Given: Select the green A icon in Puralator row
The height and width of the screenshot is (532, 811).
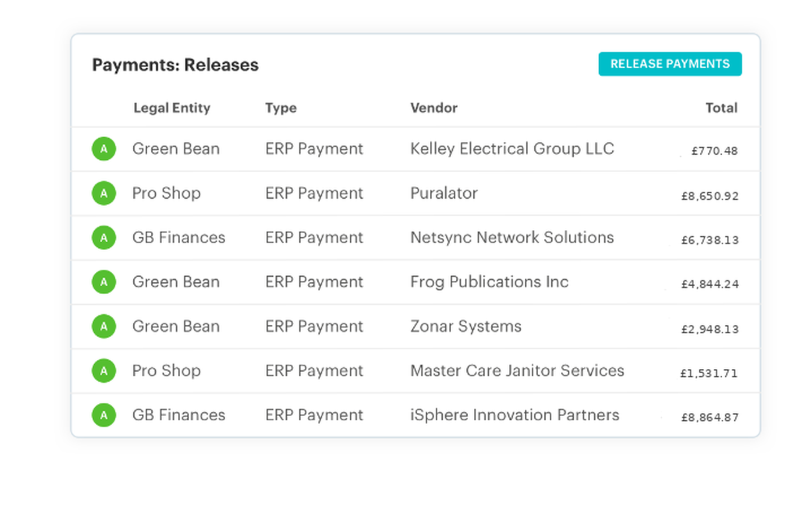Looking at the screenshot, I should click(x=104, y=193).
